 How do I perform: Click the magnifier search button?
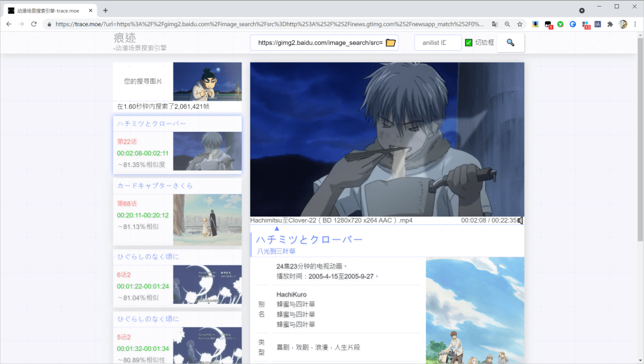(510, 43)
